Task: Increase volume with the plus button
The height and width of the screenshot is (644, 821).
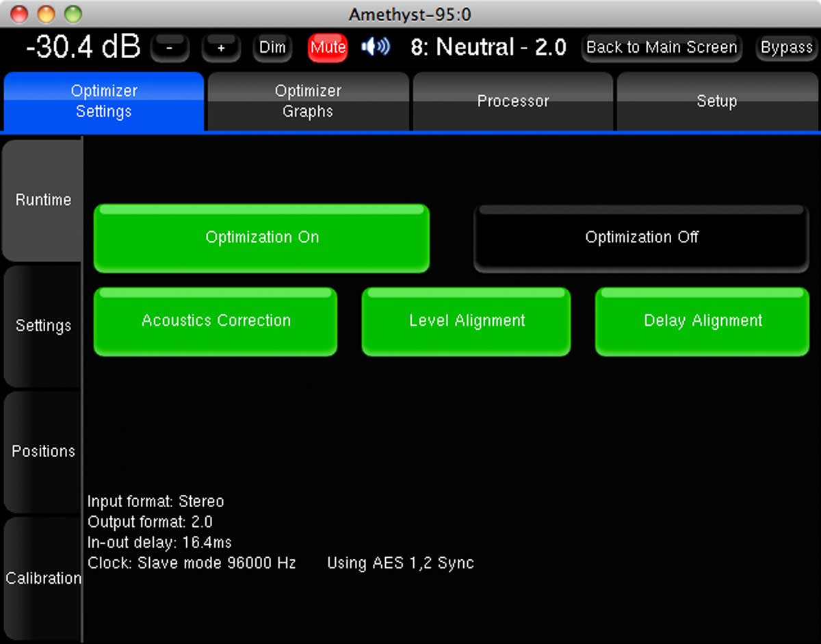Action: [221, 49]
